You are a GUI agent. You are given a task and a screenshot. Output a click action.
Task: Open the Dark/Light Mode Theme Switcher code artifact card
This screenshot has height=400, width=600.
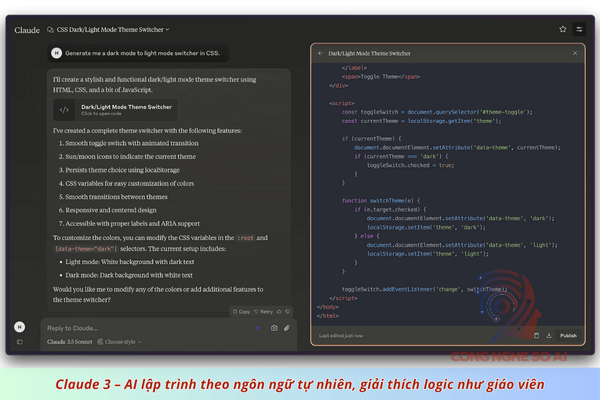click(x=115, y=110)
